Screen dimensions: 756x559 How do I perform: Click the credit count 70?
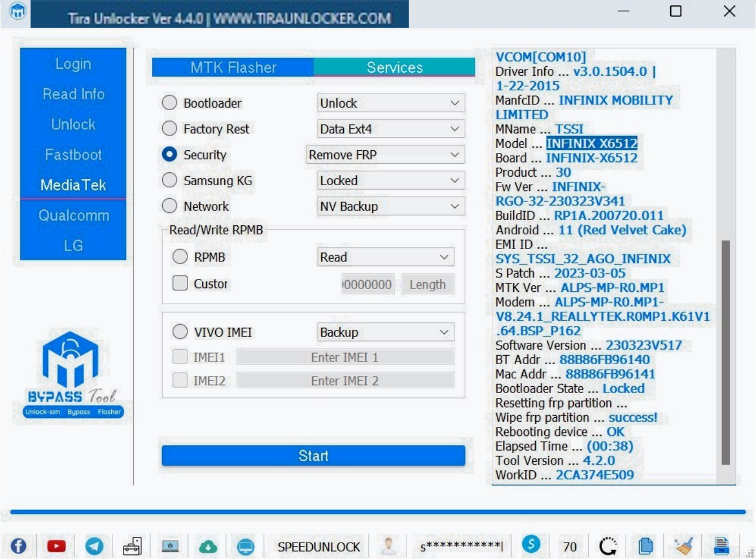point(570,547)
